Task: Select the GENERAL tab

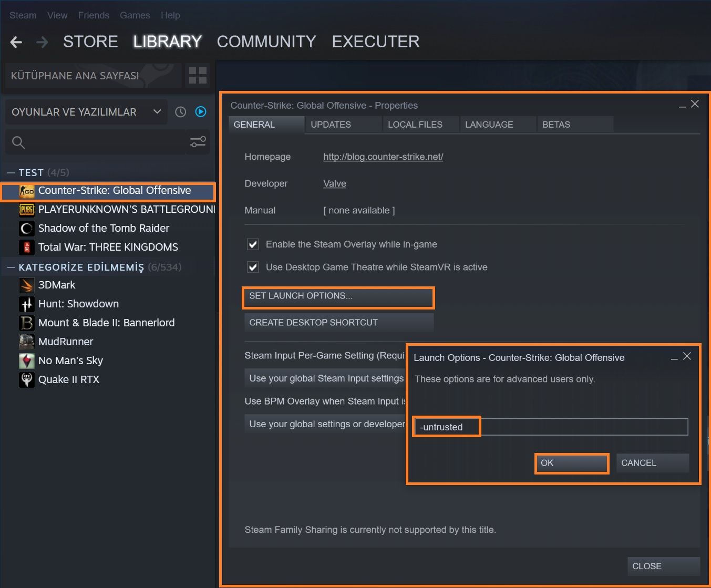Action: pos(266,125)
